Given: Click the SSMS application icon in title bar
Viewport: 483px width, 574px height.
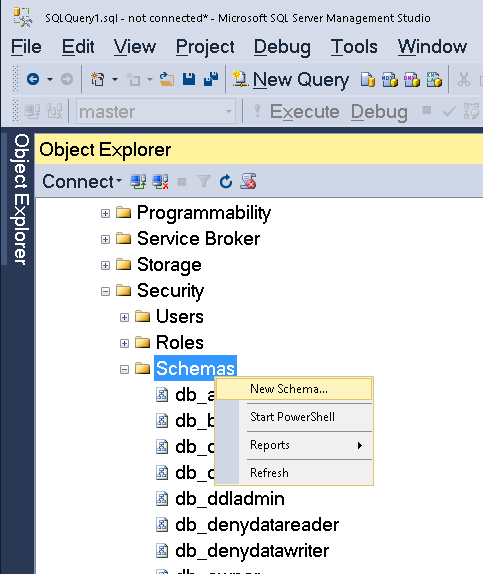Looking at the screenshot, I should pos(23,17).
